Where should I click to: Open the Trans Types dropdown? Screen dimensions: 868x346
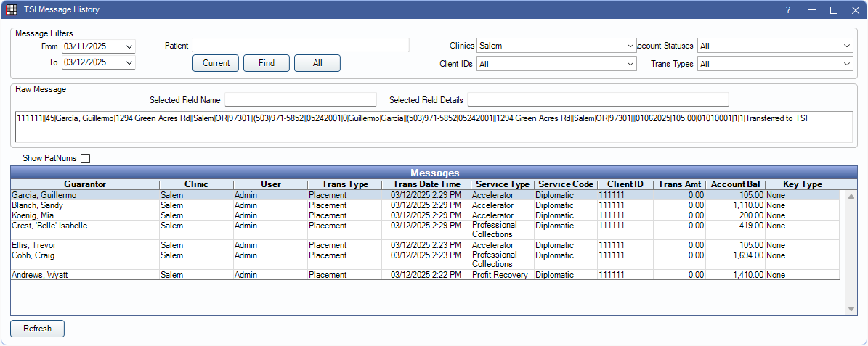[x=846, y=64]
